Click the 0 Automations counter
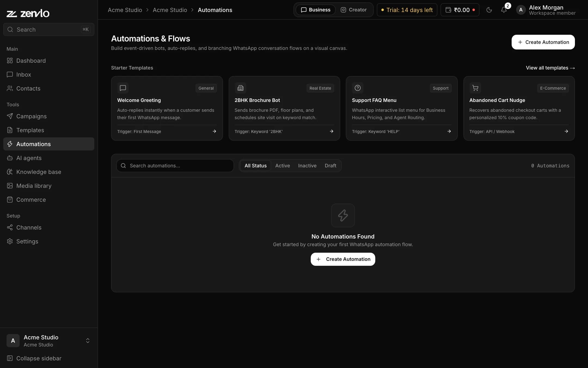This screenshot has width=588, height=368. (550, 166)
